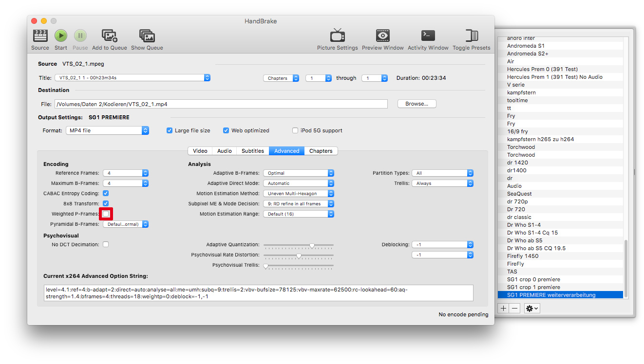Toggle Large file size checkbox
Image resolution: width=644 pixels, height=364 pixels.
click(x=170, y=130)
